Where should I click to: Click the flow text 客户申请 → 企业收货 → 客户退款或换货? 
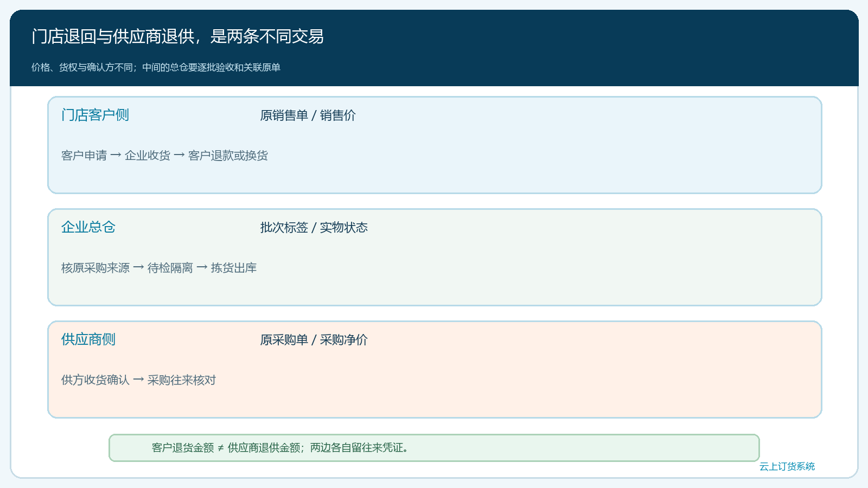(x=164, y=156)
